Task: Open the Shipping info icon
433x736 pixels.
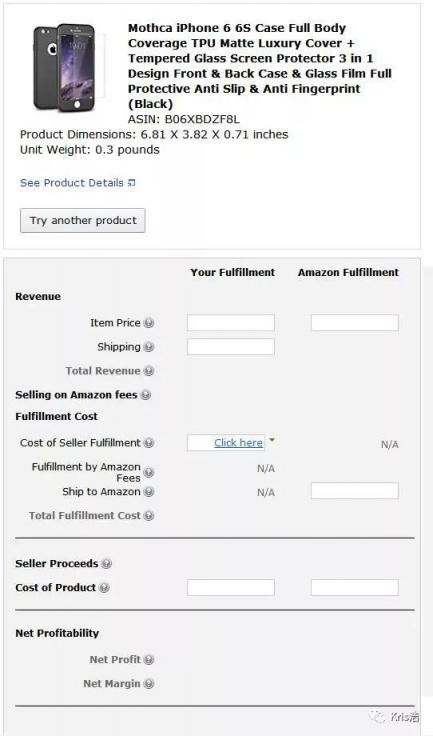Action: point(148,347)
